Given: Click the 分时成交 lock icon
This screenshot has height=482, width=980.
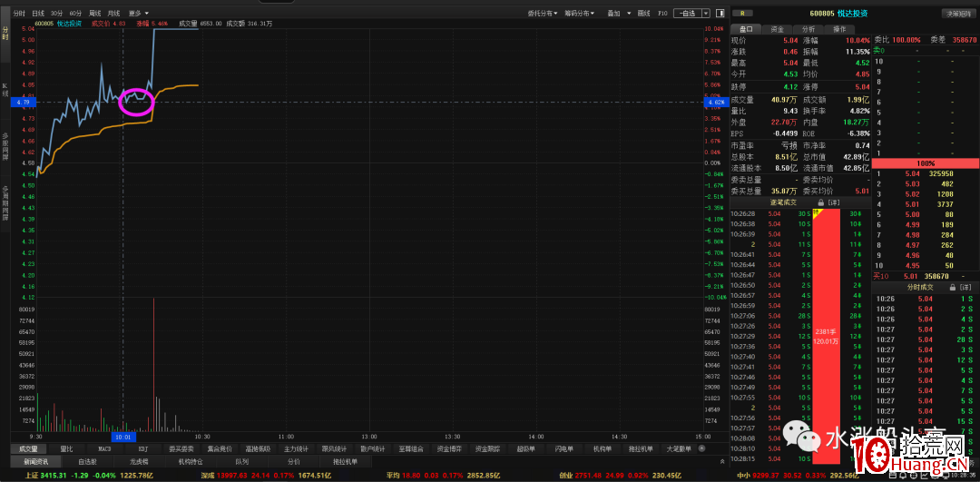Looking at the screenshot, I should click(953, 287).
